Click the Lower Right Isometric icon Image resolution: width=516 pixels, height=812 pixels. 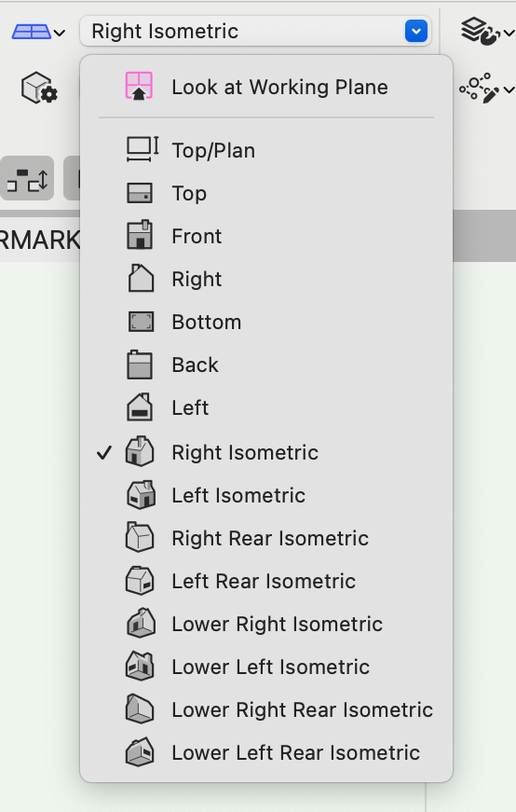141,623
